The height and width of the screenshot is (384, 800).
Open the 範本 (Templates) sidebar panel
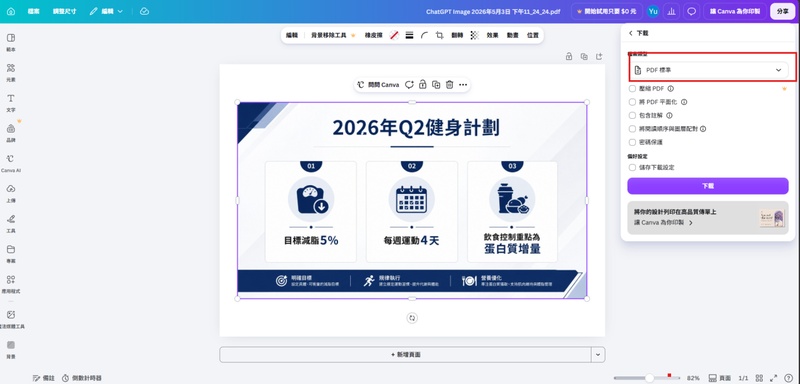pyautogui.click(x=11, y=41)
